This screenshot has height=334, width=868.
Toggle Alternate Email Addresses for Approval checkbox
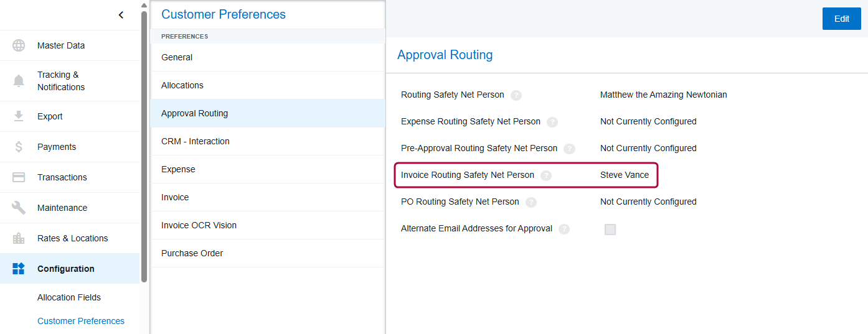click(610, 230)
